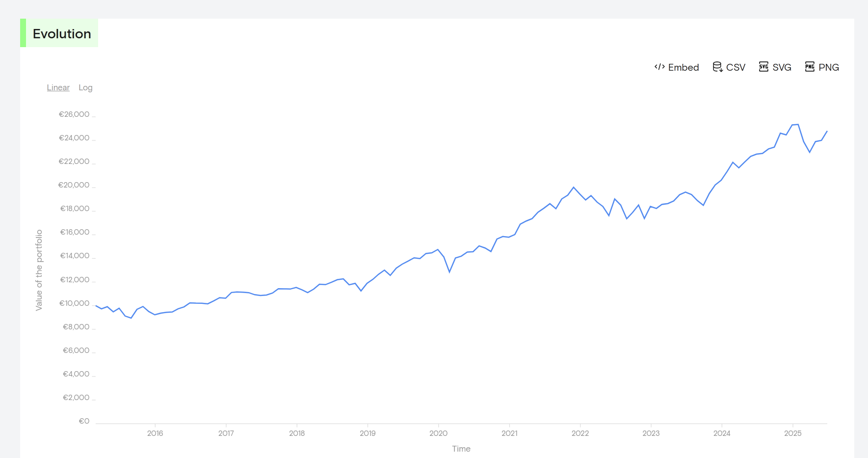This screenshot has height=458, width=868.
Task: Click the 2025 tick label on time axis
Action: [792, 433]
